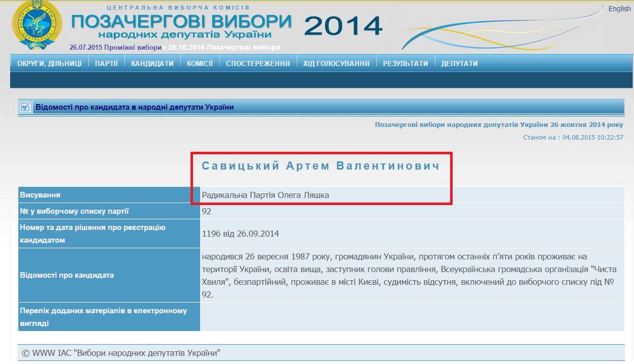Open the ХІД ГОЛОСУВАННЯ menu
The image size is (634, 364).
click(336, 63)
